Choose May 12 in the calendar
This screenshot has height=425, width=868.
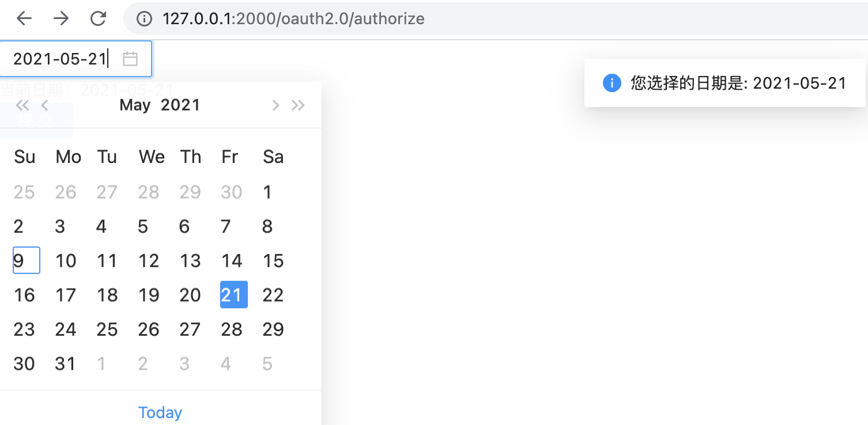point(149,261)
